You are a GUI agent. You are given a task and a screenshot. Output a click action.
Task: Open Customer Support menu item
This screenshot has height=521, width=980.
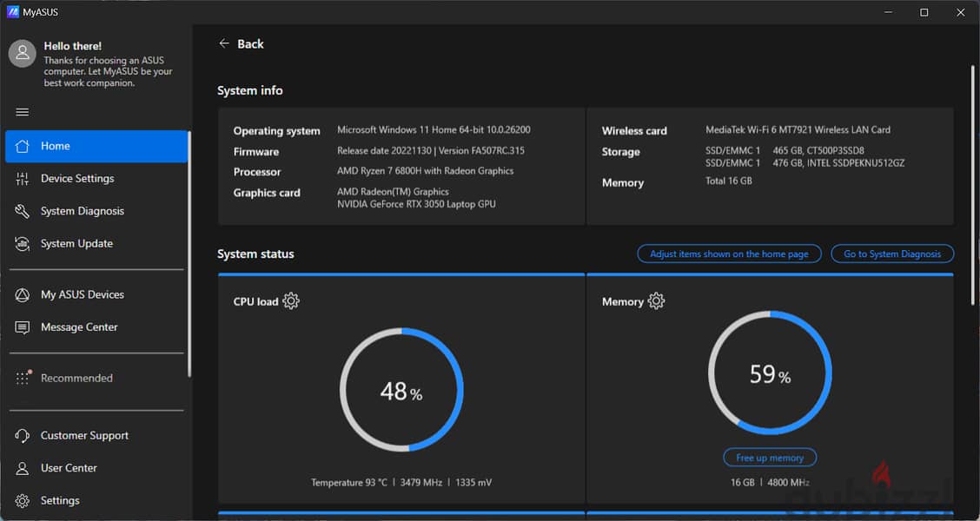(x=96, y=435)
